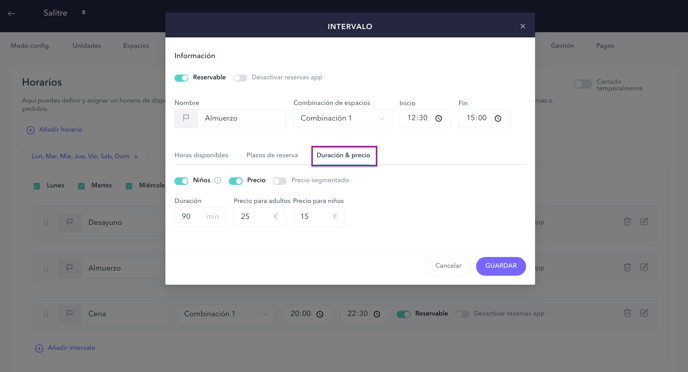Toggle the Reservable switch in the dialog
Screen dimensions: 688x372
pyautogui.click(x=181, y=78)
